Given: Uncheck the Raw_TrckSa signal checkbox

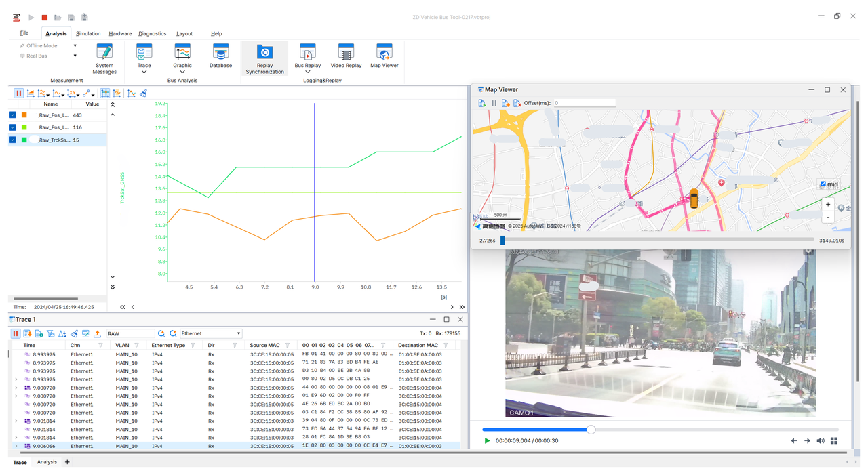Looking at the screenshot, I should pos(13,140).
